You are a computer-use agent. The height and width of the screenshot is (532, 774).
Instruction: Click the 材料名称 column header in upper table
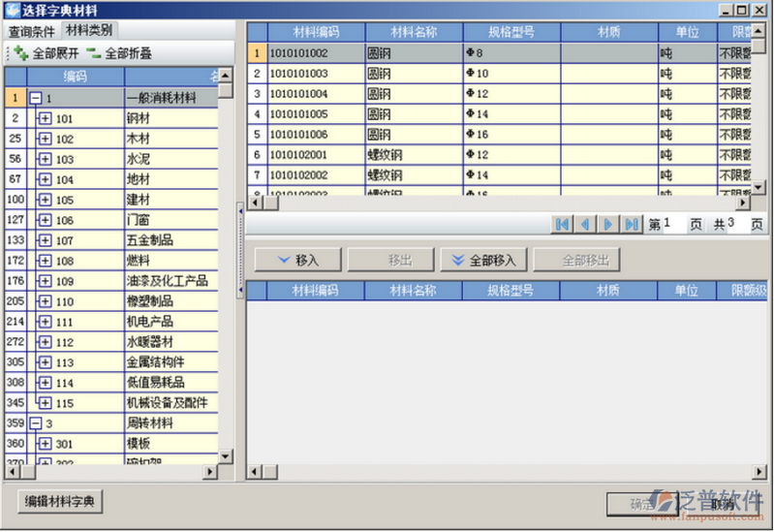pos(414,32)
